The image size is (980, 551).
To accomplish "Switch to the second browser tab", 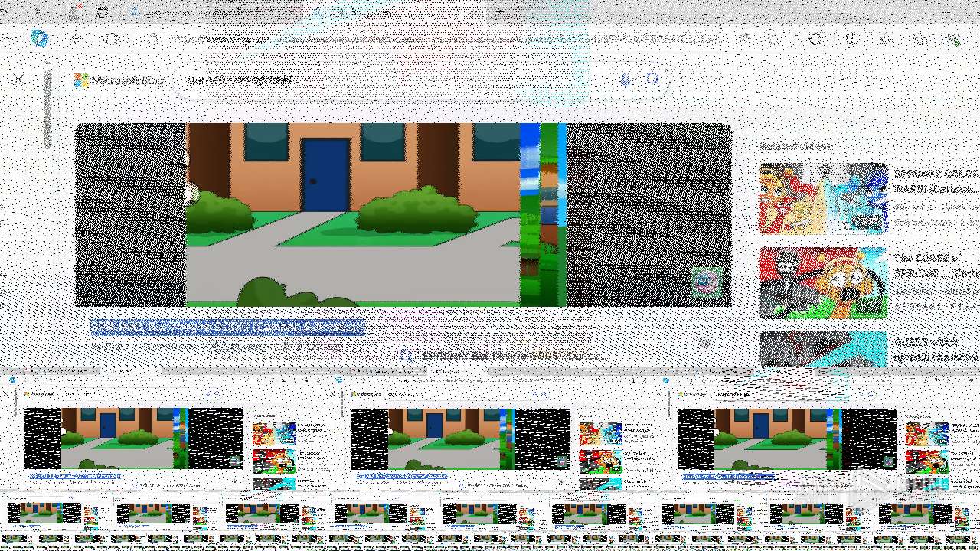I will (x=394, y=12).
